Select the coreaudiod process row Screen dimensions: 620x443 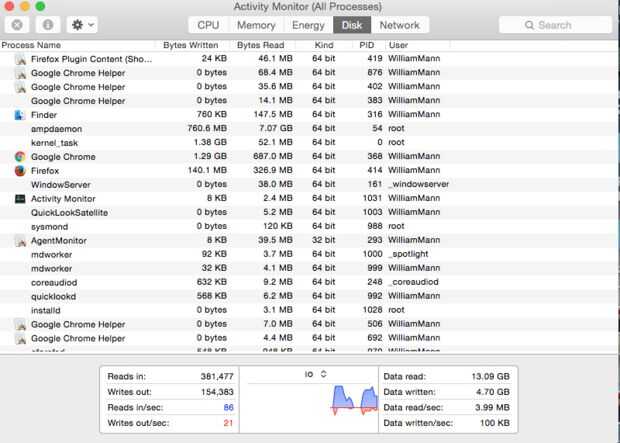pos(308,282)
